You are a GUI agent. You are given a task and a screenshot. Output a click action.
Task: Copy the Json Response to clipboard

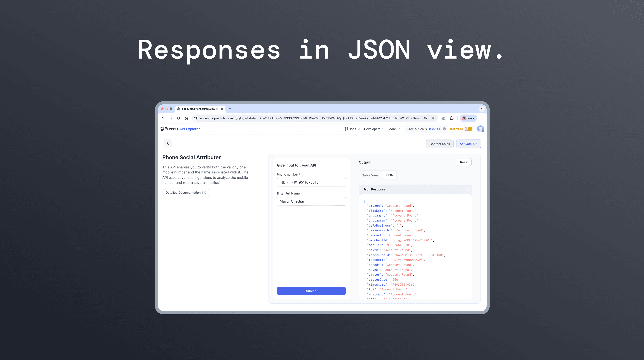click(x=467, y=189)
